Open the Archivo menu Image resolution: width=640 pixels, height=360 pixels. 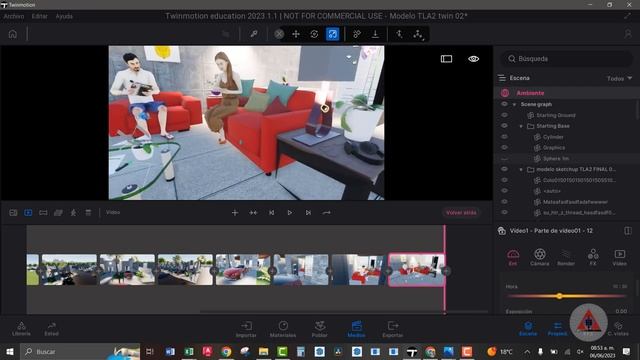[x=14, y=16]
